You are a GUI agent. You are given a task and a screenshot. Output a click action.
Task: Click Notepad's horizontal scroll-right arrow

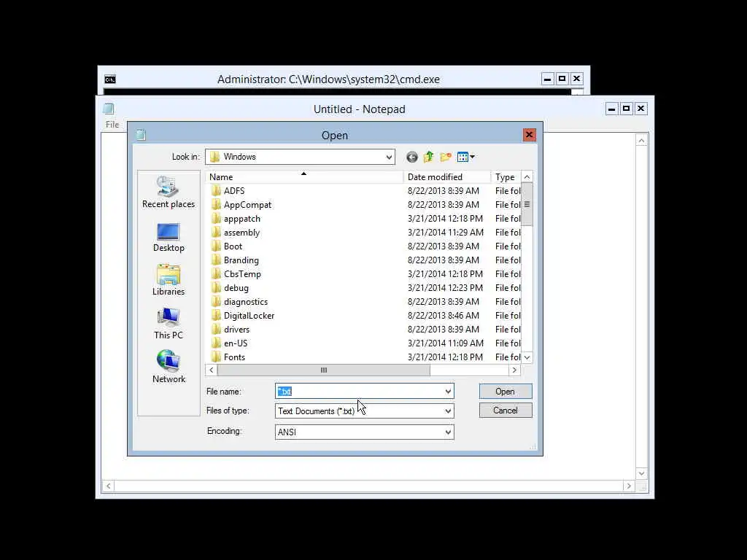629,486
